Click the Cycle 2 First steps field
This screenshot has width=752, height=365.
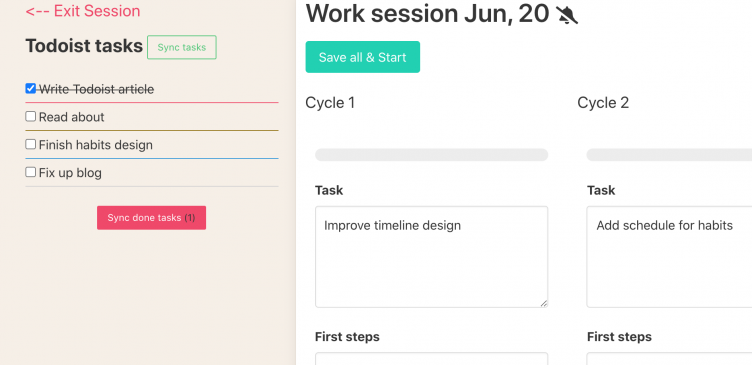tap(669, 359)
